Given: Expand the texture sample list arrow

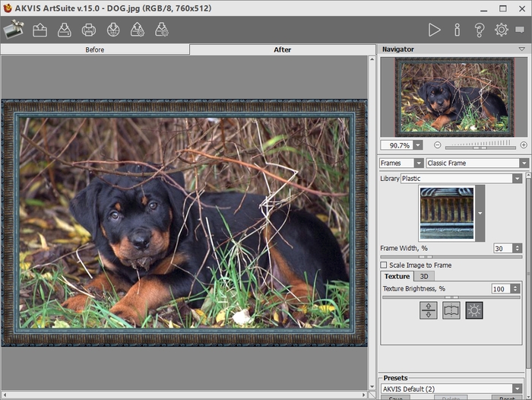Looking at the screenshot, I should click(x=480, y=213).
